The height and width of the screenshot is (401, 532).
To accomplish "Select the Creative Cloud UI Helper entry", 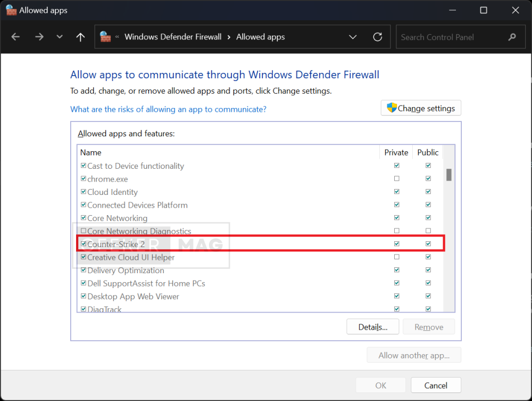I will [131, 257].
